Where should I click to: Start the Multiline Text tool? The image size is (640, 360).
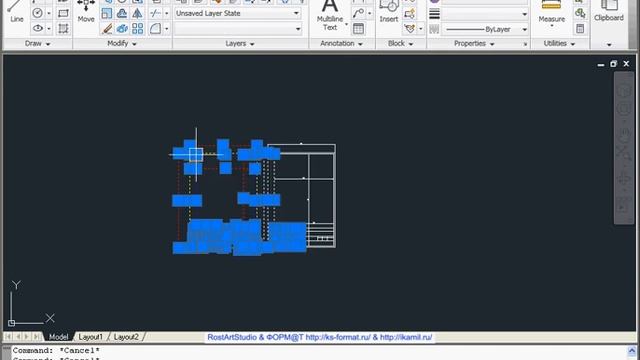pos(330,14)
